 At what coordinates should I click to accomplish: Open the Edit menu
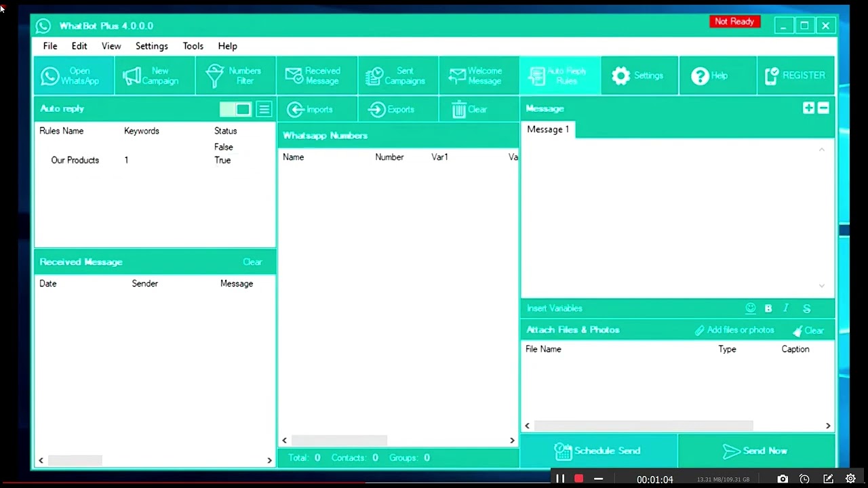point(79,46)
